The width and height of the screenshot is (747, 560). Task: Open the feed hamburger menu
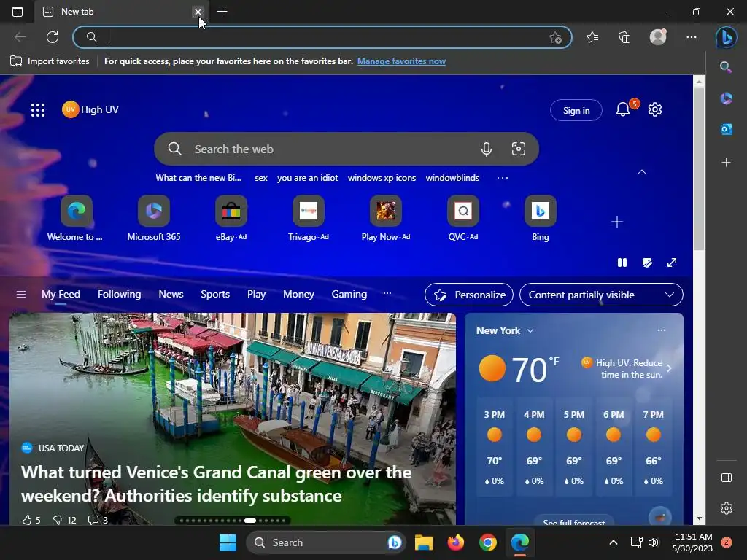tap(21, 295)
